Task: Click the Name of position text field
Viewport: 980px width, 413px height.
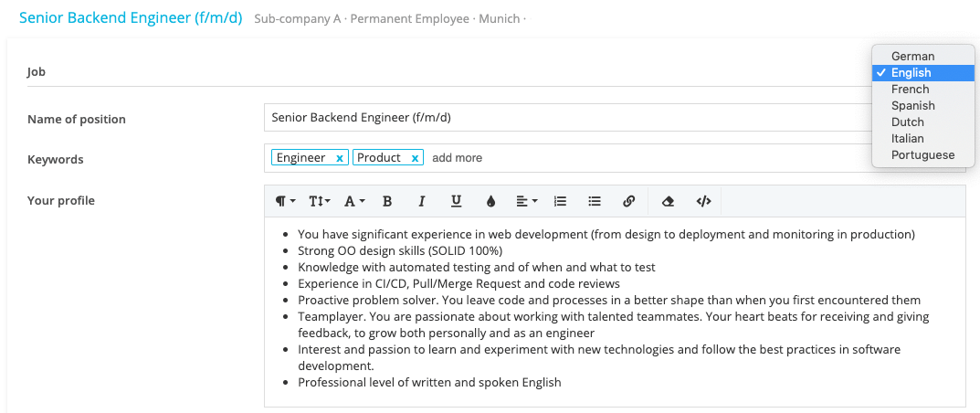Action: tap(566, 118)
